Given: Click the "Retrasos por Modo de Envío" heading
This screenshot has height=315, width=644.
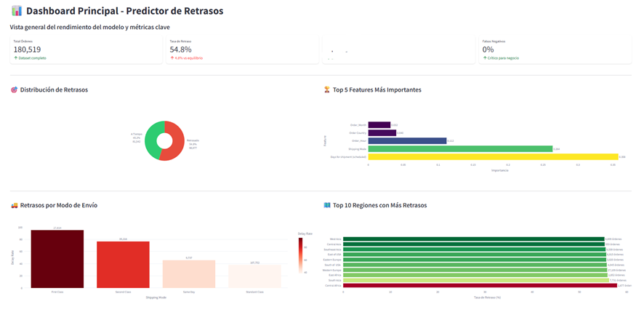Looking at the screenshot, I should (59, 205).
